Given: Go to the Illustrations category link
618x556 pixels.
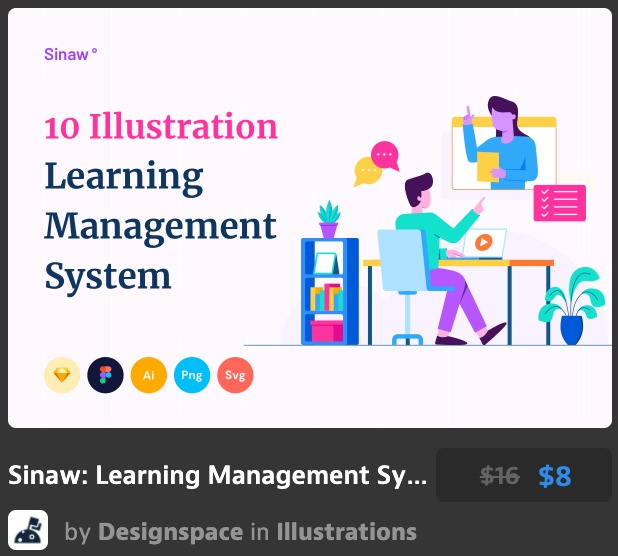Looking at the screenshot, I should (346, 532).
